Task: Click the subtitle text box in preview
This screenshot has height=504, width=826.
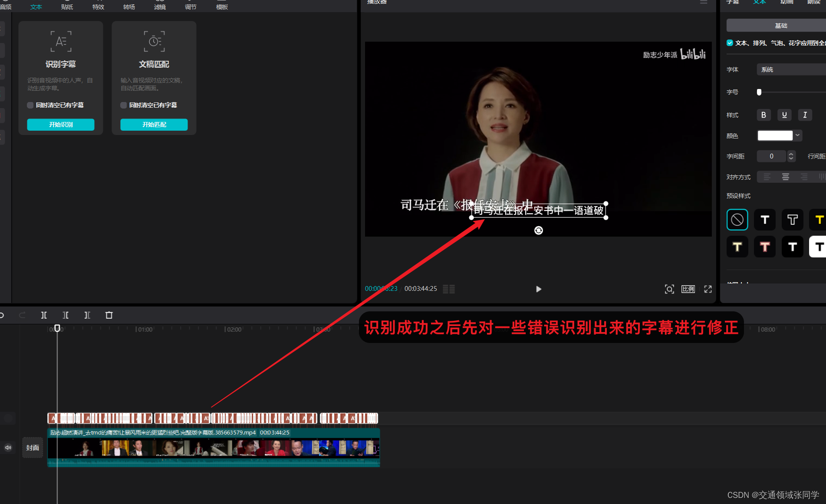Action: click(x=538, y=211)
